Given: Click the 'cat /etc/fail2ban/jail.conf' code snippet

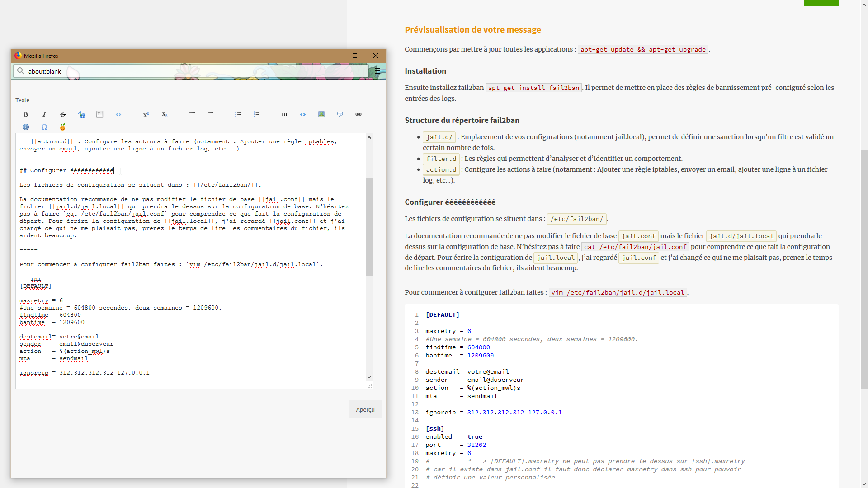Looking at the screenshot, I should (x=635, y=247).
